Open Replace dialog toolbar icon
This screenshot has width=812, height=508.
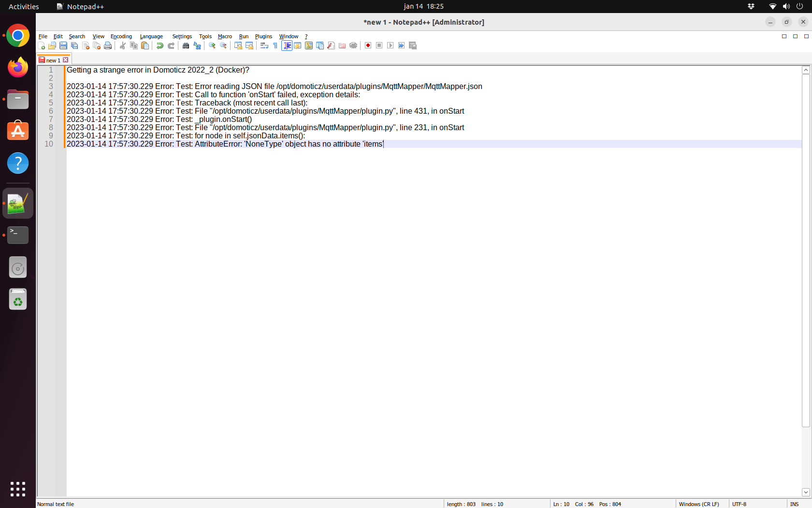pyautogui.click(x=197, y=45)
